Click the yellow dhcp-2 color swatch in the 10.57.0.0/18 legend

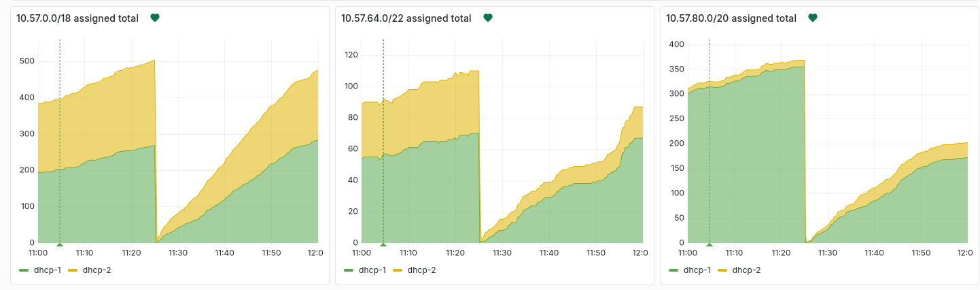73,270
